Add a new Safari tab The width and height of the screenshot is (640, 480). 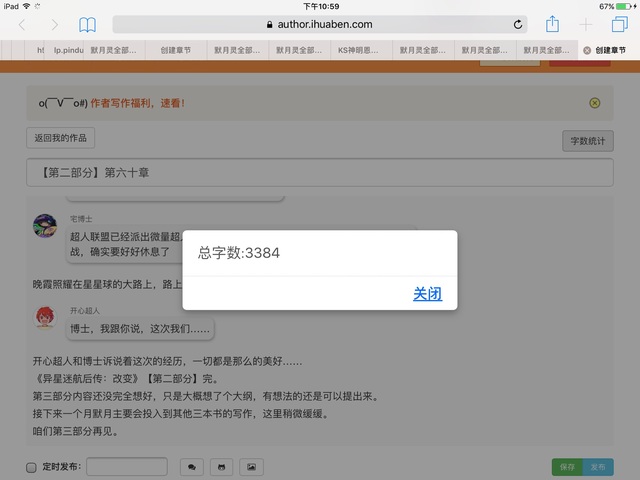coord(586,25)
